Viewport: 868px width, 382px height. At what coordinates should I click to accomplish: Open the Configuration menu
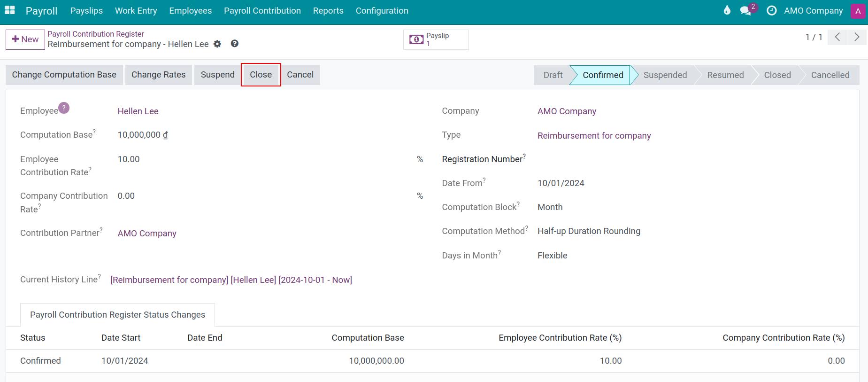coord(382,11)
